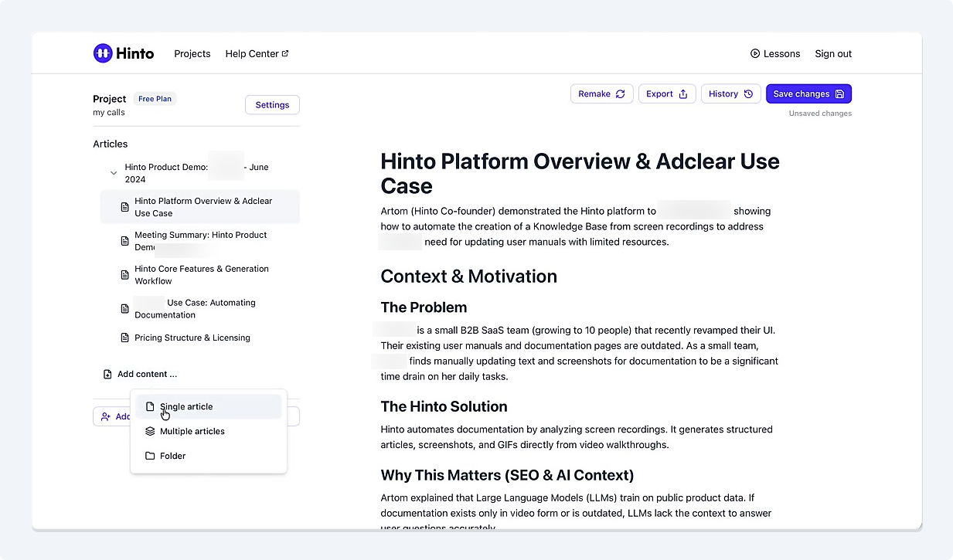Click the stacked layers icon for Multiple articles
This screenshot has width=953, height=560.
tap(150, 431)
